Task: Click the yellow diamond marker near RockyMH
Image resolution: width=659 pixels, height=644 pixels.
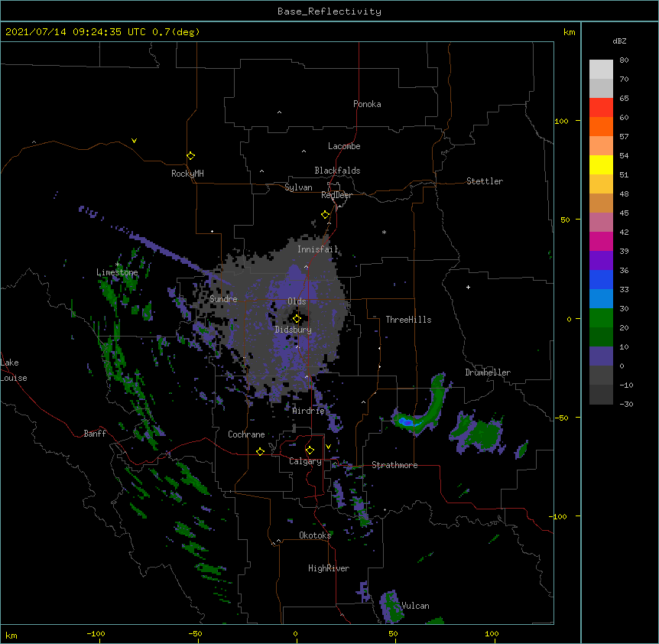Action: click(x=190, y=156)
